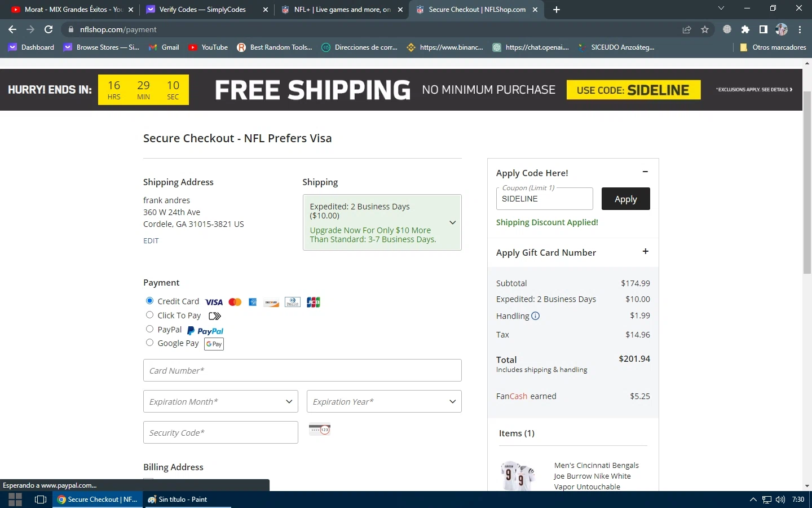Click the Coupon code field containing SIDELINE

click(545, 199)
